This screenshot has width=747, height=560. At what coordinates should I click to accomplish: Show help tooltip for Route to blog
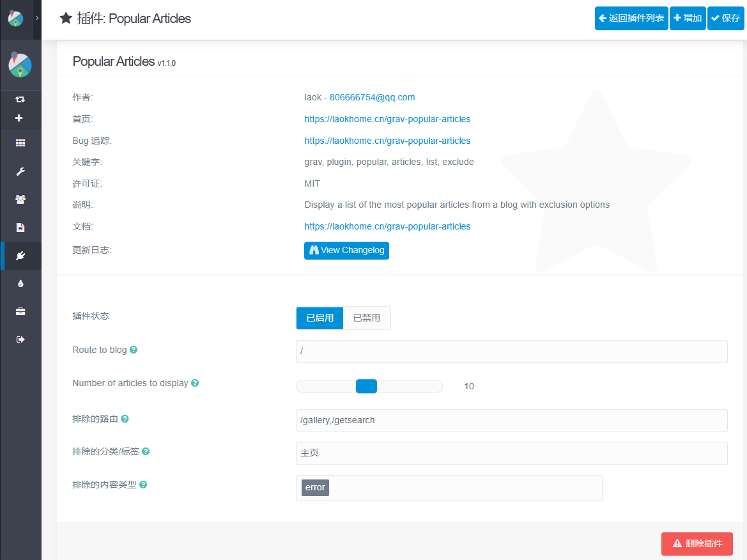click(x=134, y=350)
